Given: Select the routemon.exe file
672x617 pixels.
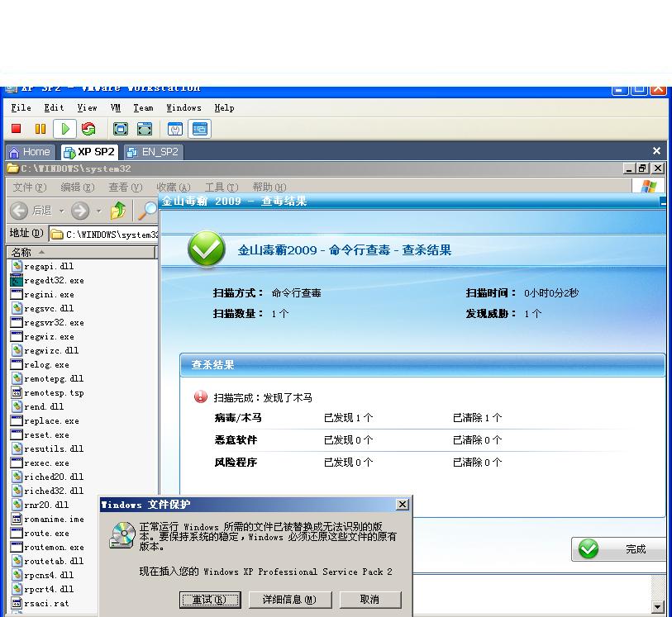Looking at the screenshot, I should coord(48,548).
